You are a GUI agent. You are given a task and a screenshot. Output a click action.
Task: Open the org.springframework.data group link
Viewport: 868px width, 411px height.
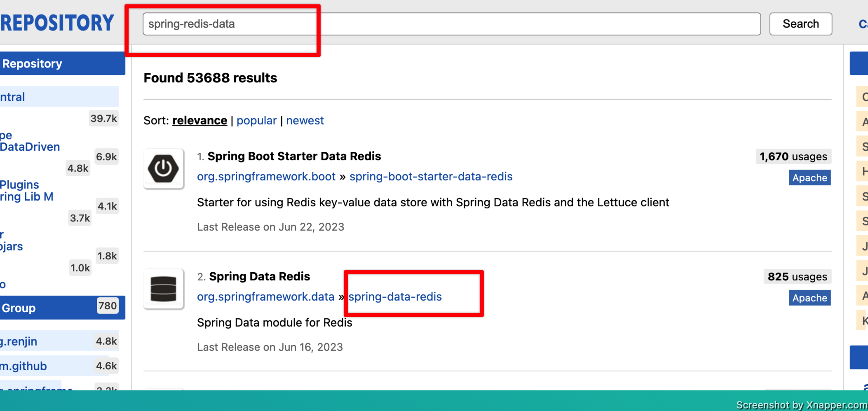[x=265, y=297]
